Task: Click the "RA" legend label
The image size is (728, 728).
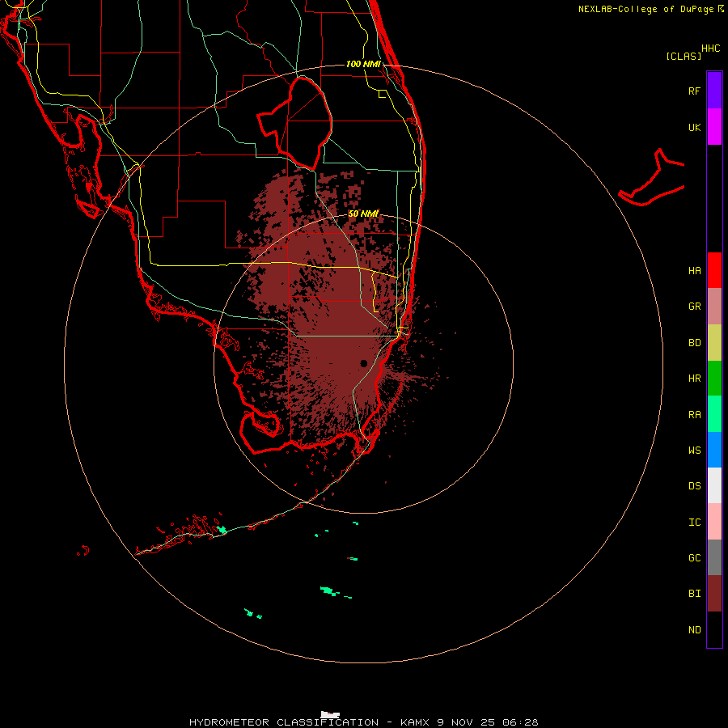Action: 694,415
